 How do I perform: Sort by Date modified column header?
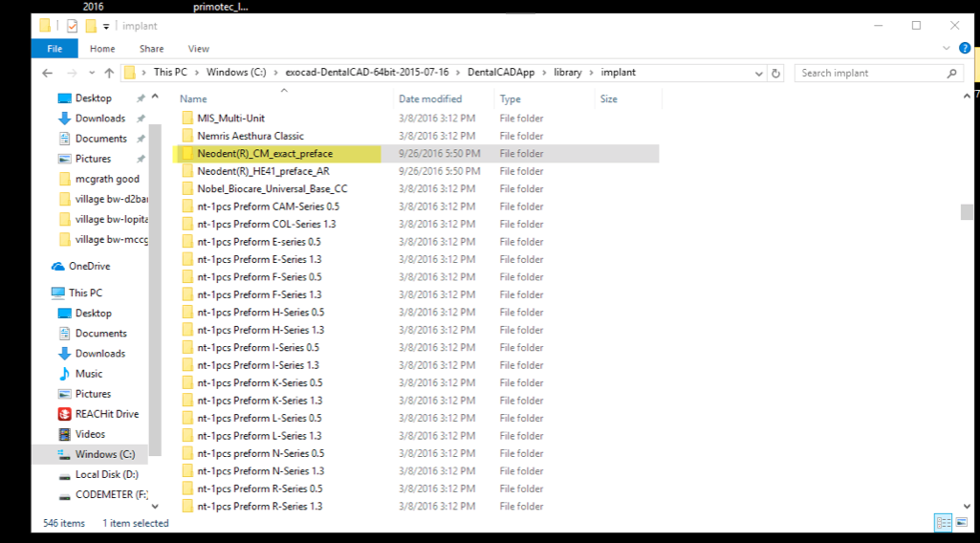(x=430, y=98)
